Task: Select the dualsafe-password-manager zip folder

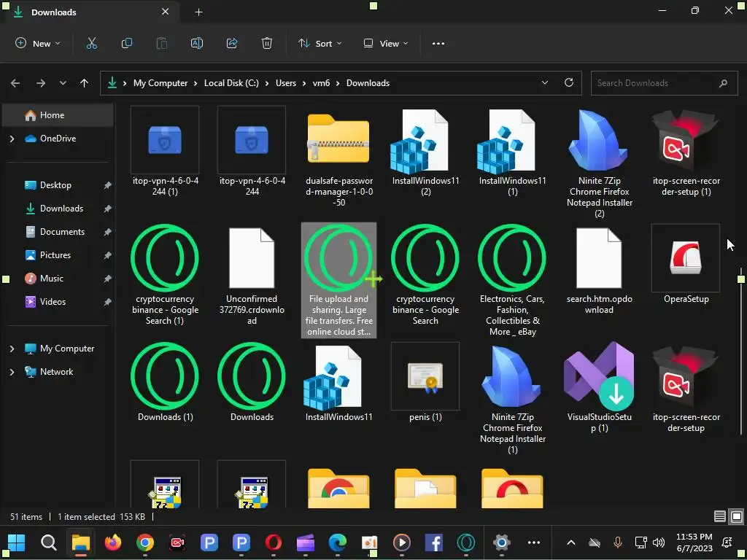Action: pos(338,157)
